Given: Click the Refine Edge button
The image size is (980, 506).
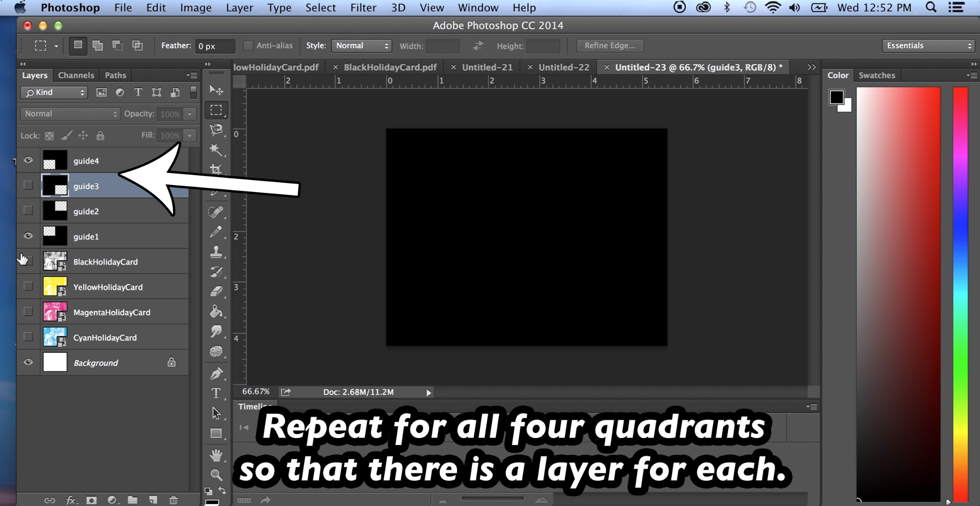Looking at the screenshot, I should point(610,45).
